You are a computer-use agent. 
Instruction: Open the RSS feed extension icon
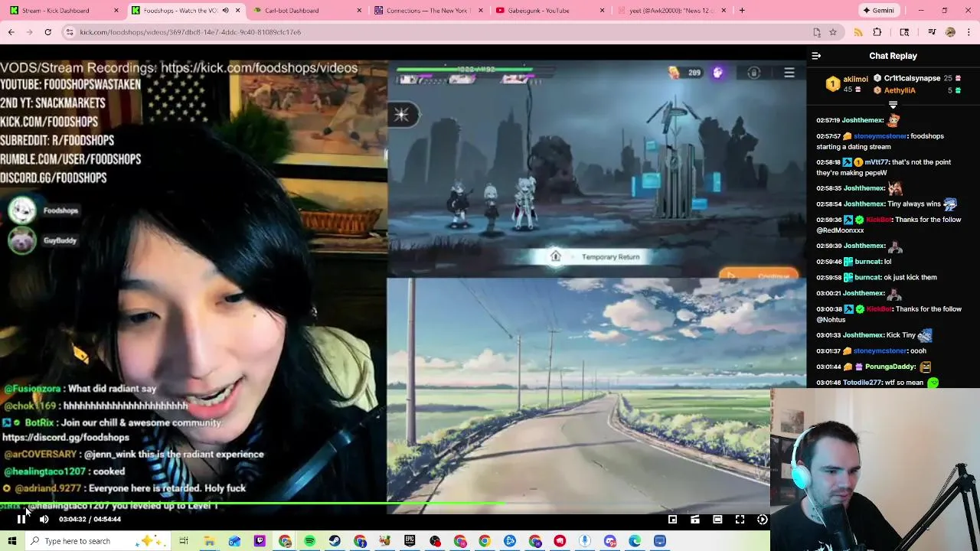(858, 32)
